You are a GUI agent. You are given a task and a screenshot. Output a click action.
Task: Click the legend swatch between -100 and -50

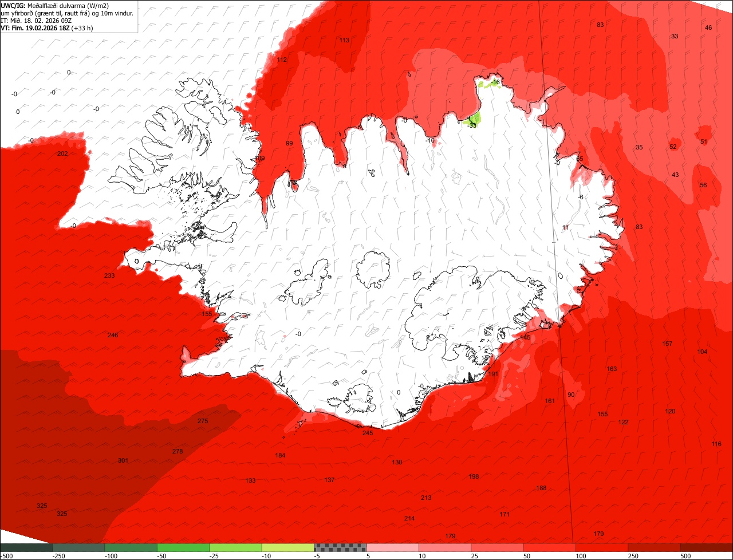131,547
